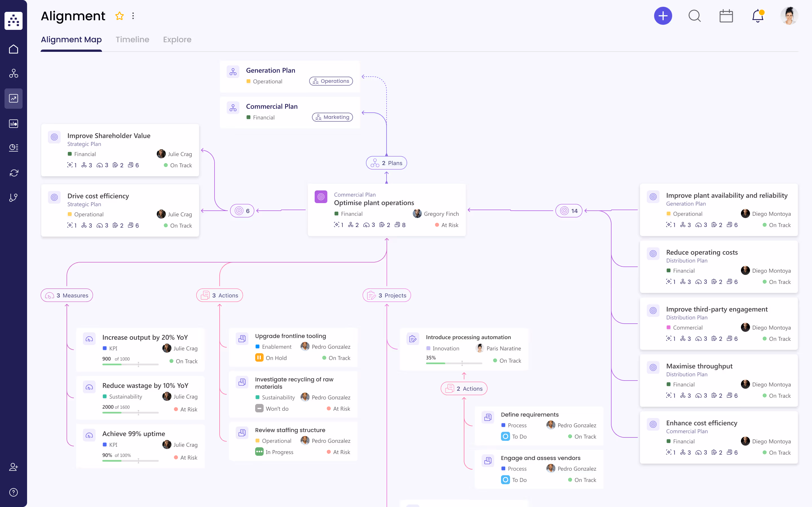The width and height of the screenshot is (812, 507).
Task: Open search using the magnifier icon
Action: pos(694,16)
